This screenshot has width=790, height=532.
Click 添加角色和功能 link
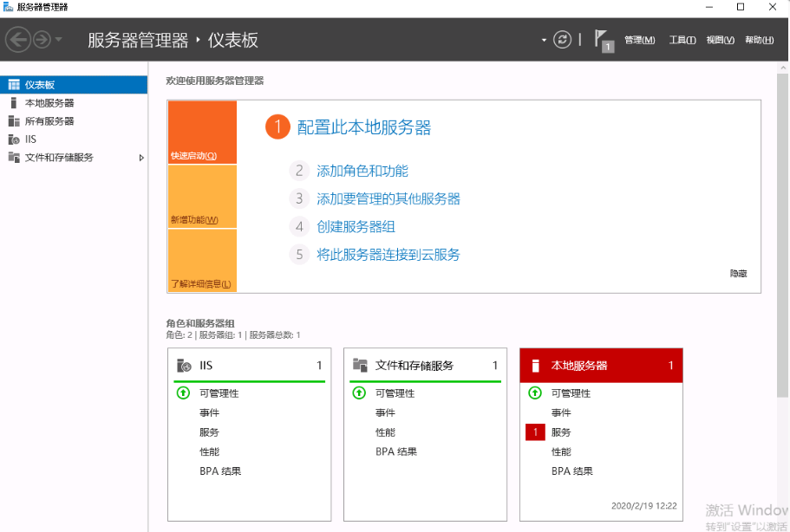click(x=362, y=172)
